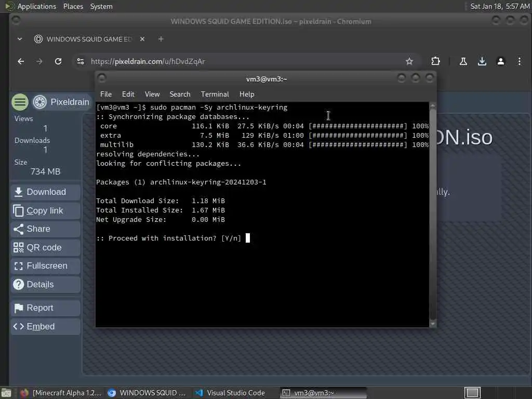Open Chromium three-dot menu
Screen dimensions: 532x399
click(x=519, y=61)
